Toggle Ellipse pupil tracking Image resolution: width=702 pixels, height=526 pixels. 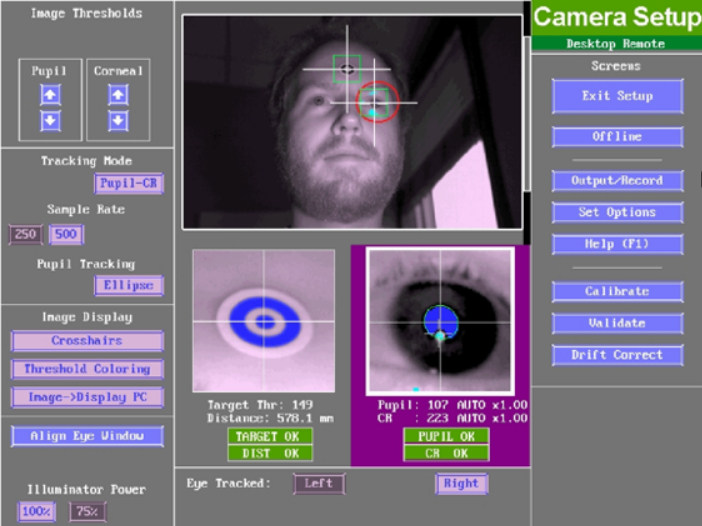(129, 286)
